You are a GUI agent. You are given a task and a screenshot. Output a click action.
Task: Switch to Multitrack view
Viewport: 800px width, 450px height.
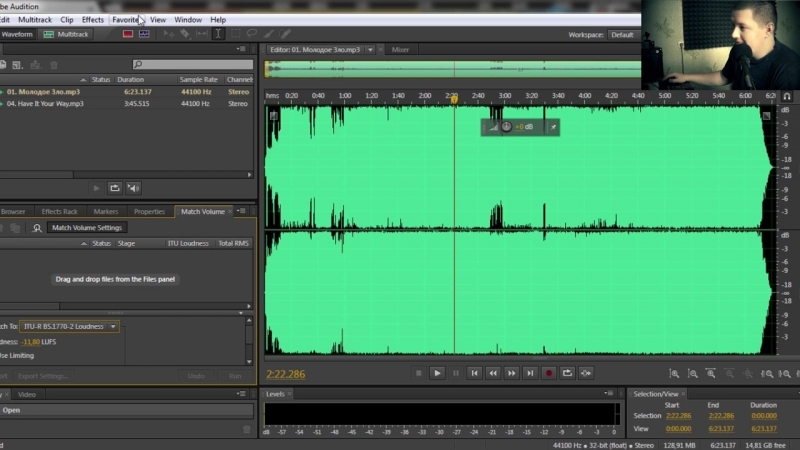click(x=67, y=34)
